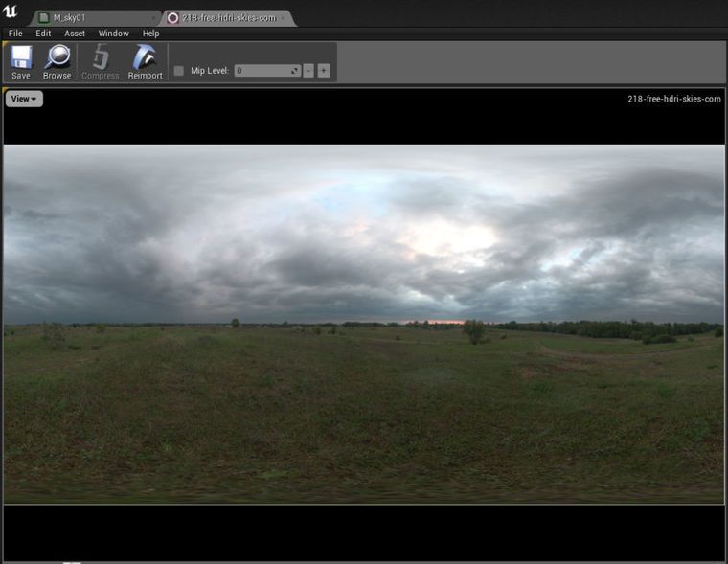This screenshot has height=564, width=728.
Task: Open the View dropdown in the viewport
Action: (x=24, y=99)
